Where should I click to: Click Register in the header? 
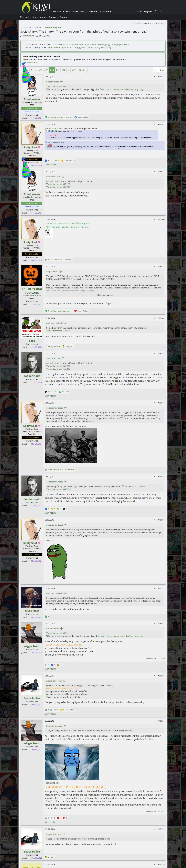tap(148, 11)
